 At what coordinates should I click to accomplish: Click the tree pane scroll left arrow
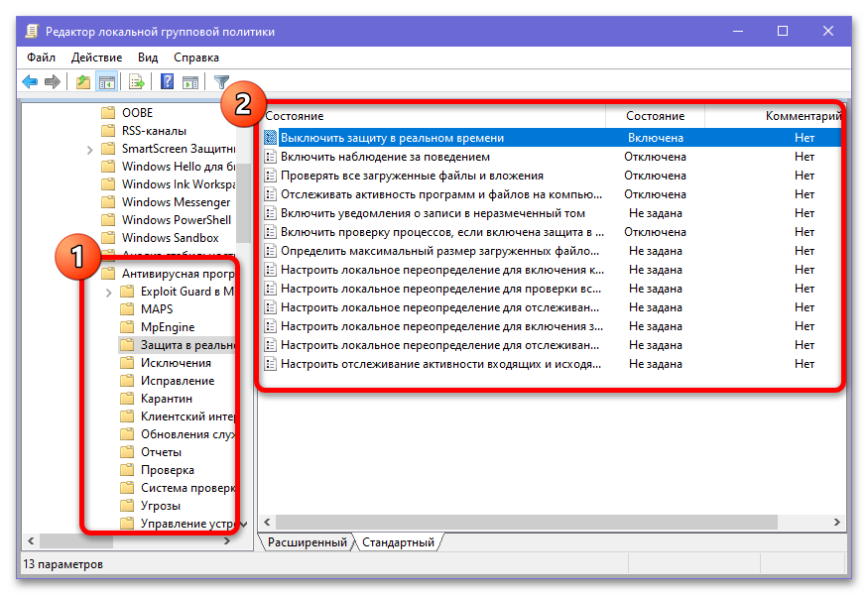31,540
